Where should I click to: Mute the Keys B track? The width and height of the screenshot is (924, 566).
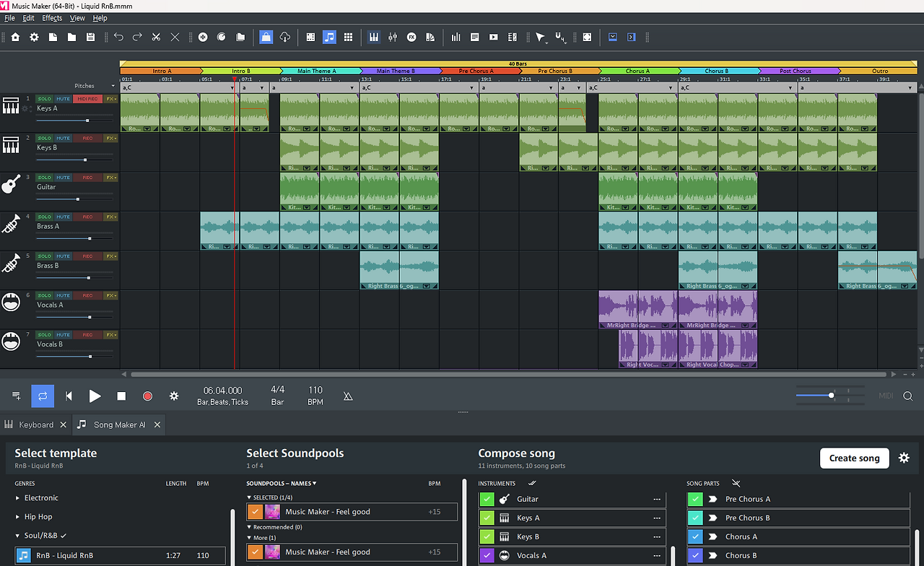click(64, 138)
